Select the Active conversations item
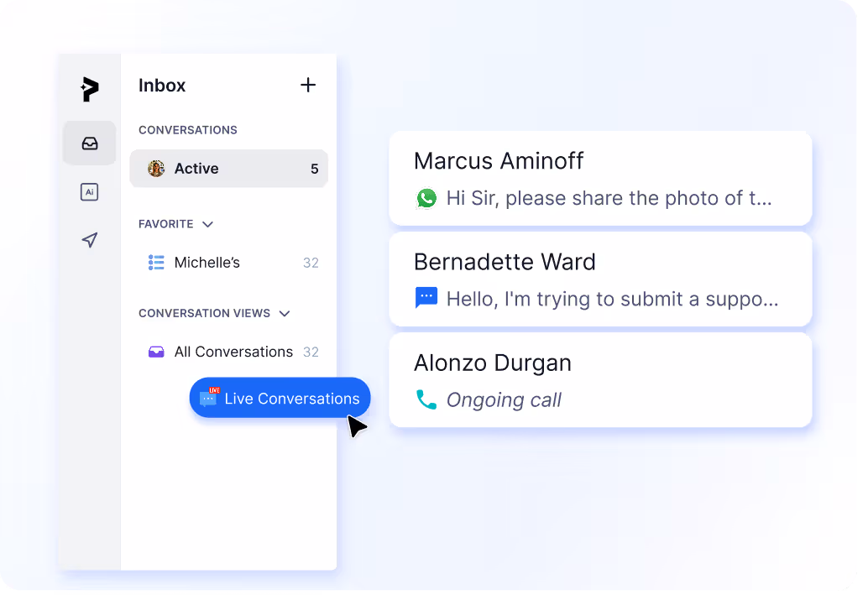868x595 pixels. click(228, 168)
